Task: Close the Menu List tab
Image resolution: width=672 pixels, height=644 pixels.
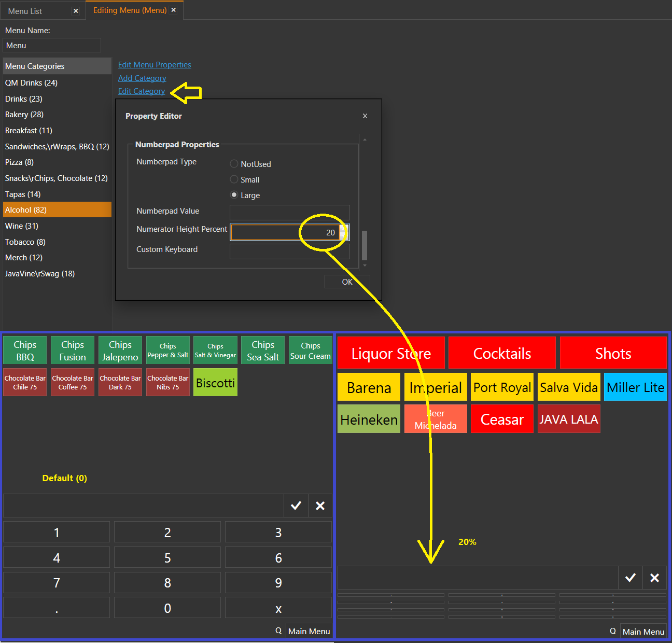Action: coord(76,11)
